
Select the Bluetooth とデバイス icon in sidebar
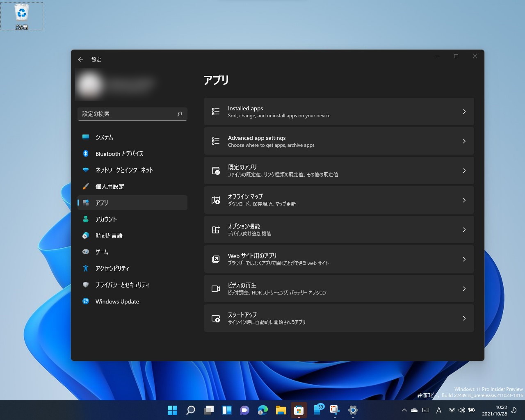pos(86,153)
